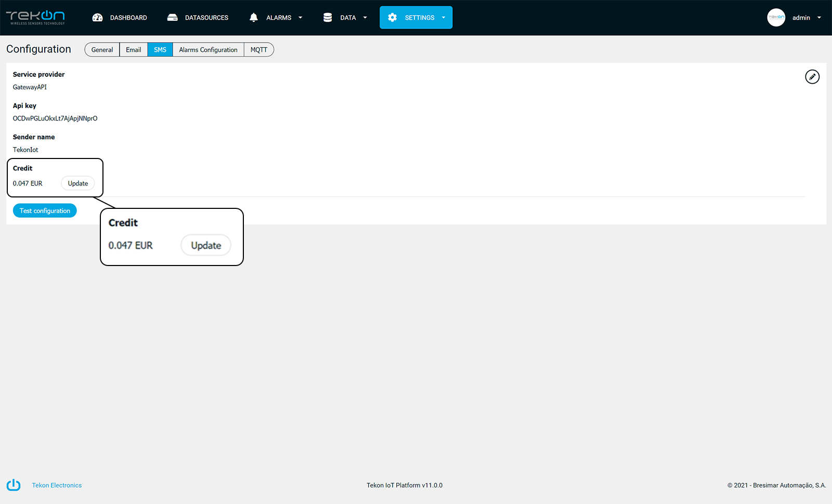Image resolution: width=832 pixels, height=504 pixels.
Task: Expand the Data dropdown arrow
Action: 365,18
